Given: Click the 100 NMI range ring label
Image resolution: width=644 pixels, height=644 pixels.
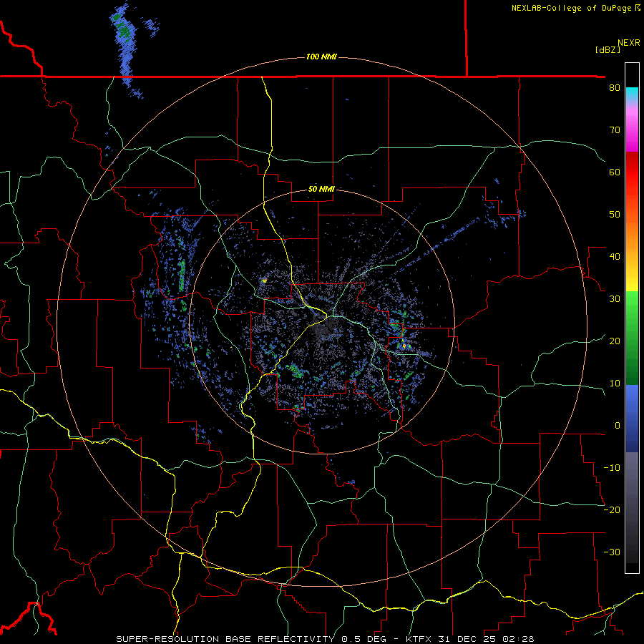Looking at the screenshot, I should (x=321, y=57).
